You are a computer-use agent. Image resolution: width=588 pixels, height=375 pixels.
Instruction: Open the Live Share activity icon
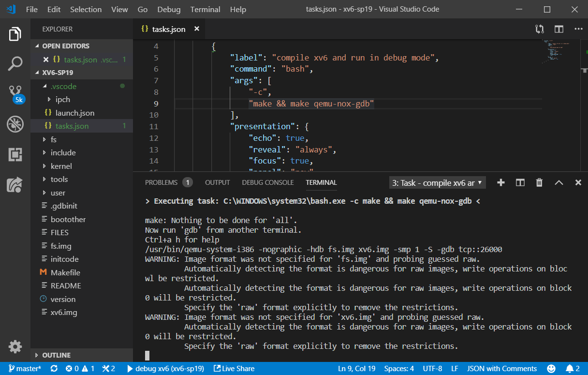coord(15,184)
